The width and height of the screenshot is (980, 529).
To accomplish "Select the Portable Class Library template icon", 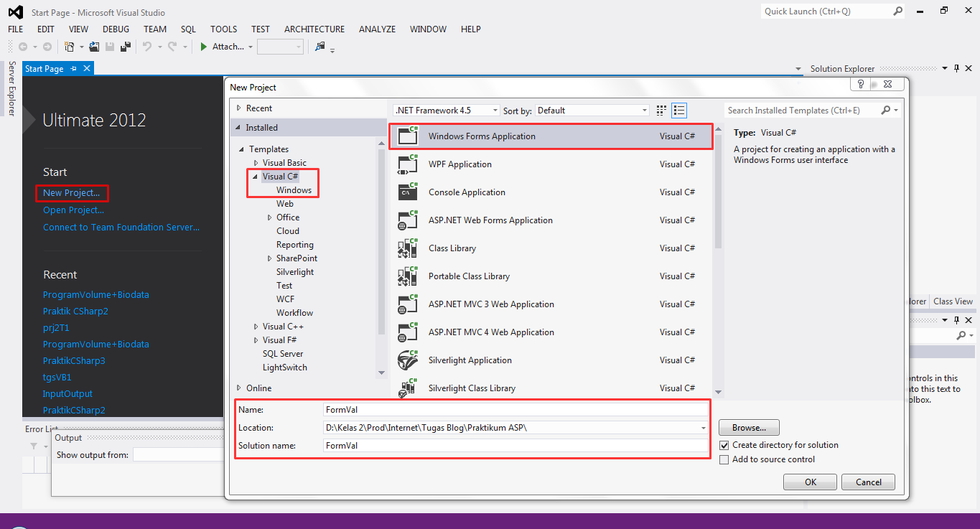I will click(x=408, y=276).
